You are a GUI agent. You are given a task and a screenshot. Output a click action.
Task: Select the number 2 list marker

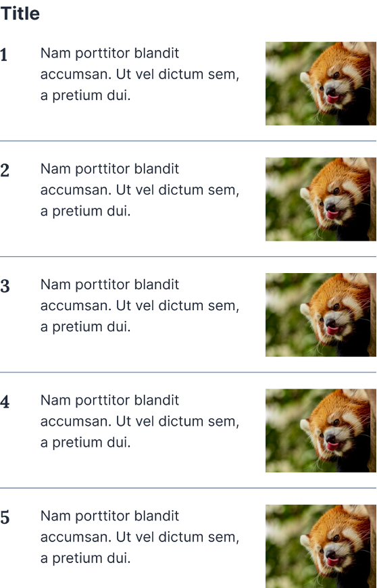pyautogui.click(x=5, y=170)
